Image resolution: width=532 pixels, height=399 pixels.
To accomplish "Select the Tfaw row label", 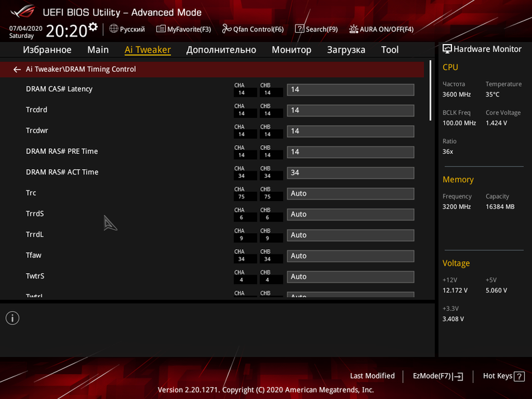I will (x=33, y=255).
